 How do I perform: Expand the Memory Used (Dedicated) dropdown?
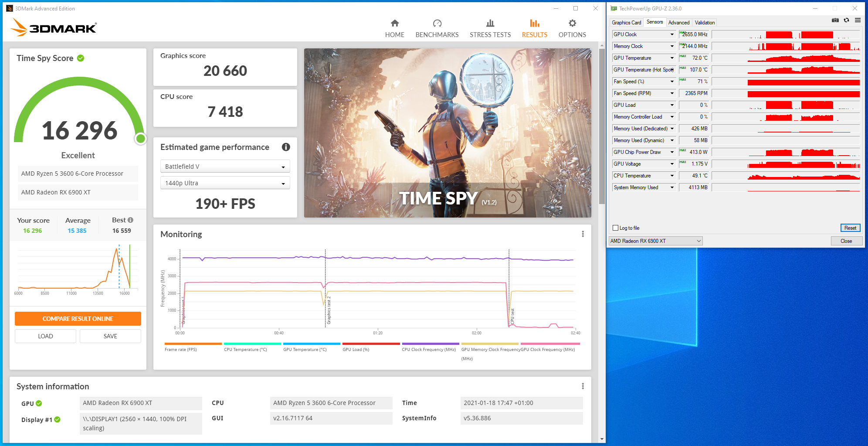coord(672,129)
